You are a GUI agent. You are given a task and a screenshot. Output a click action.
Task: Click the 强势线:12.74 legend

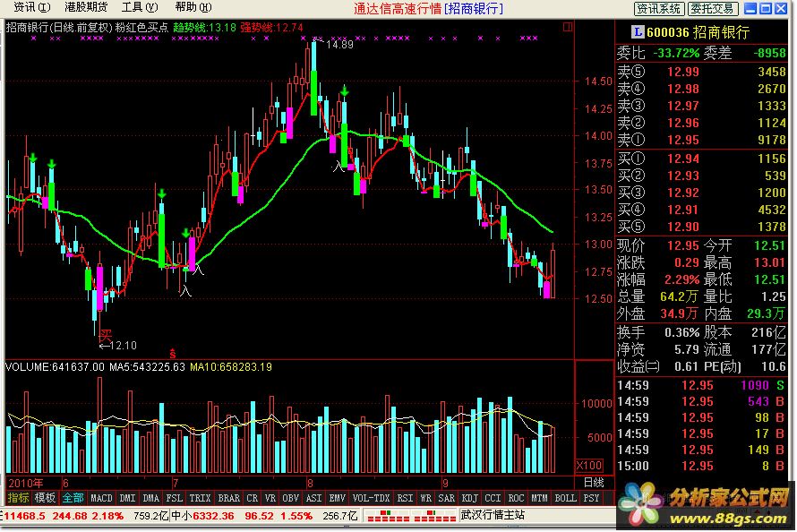tap(271, 28)
